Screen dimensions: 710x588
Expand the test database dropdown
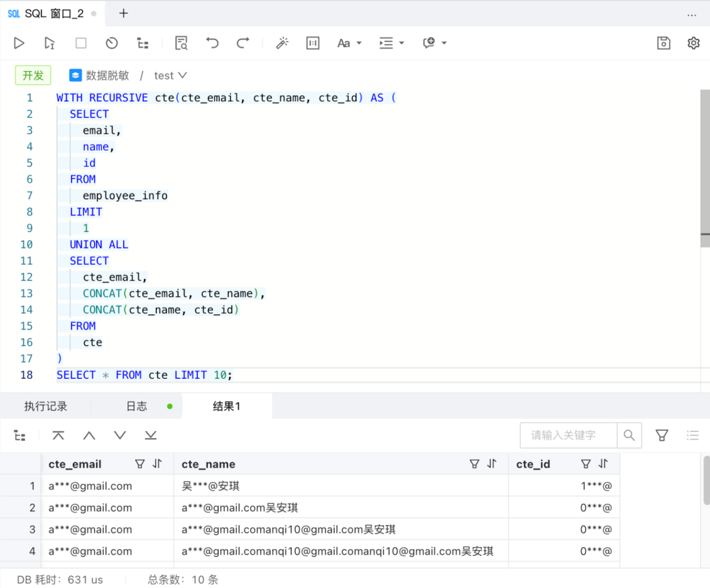click(x=170, y=75)
